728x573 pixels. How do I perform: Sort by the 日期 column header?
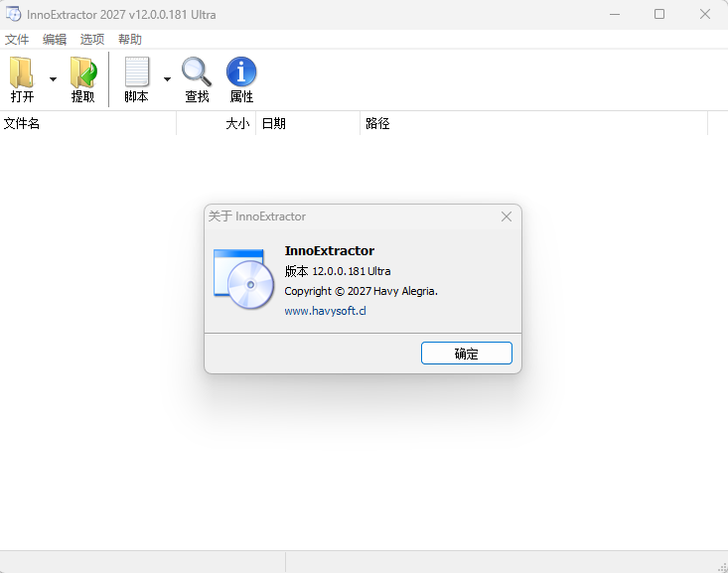308,123
